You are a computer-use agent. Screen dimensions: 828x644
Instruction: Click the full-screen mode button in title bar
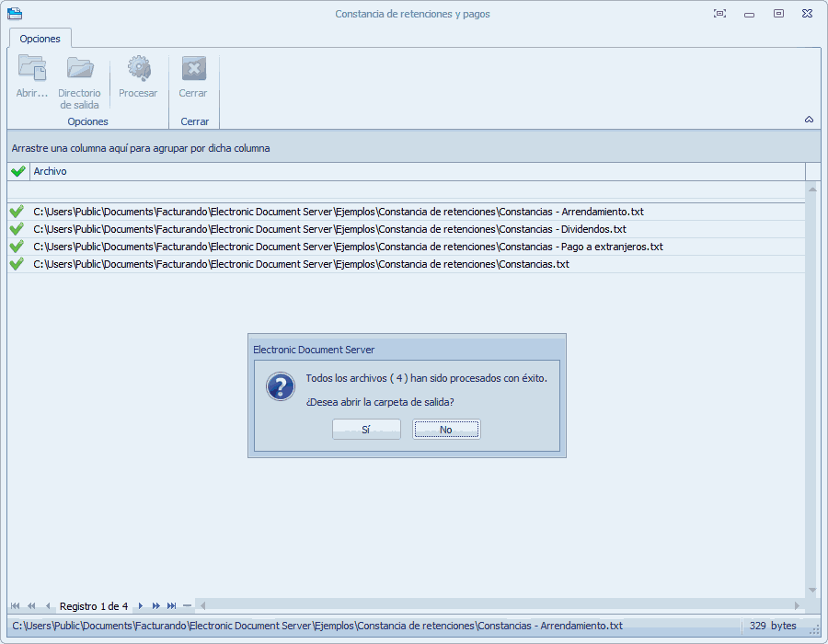click(719, 14)
